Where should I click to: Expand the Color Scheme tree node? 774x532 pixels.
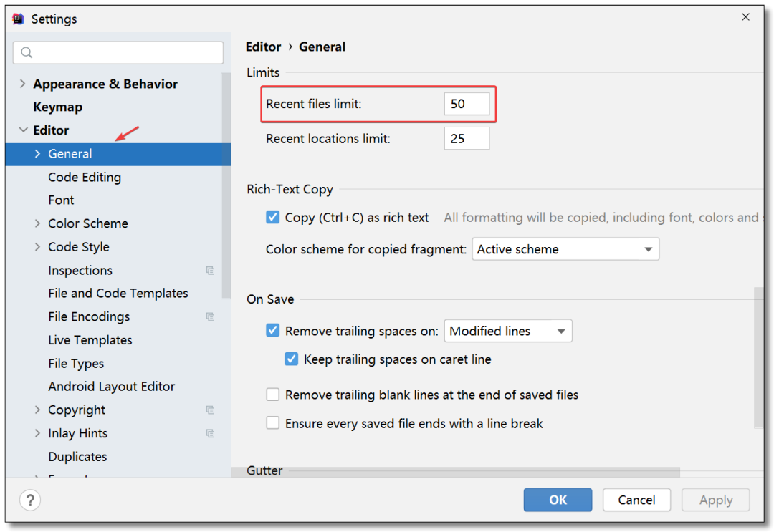[37, 223]
